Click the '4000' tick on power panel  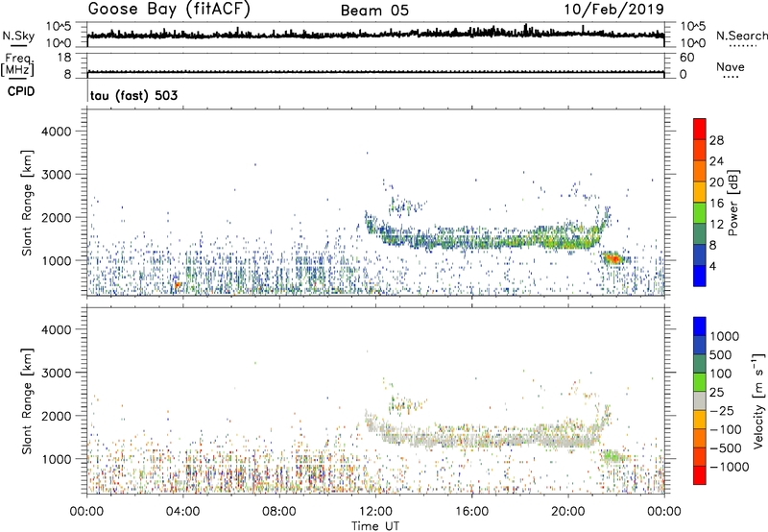coord(57,132)
